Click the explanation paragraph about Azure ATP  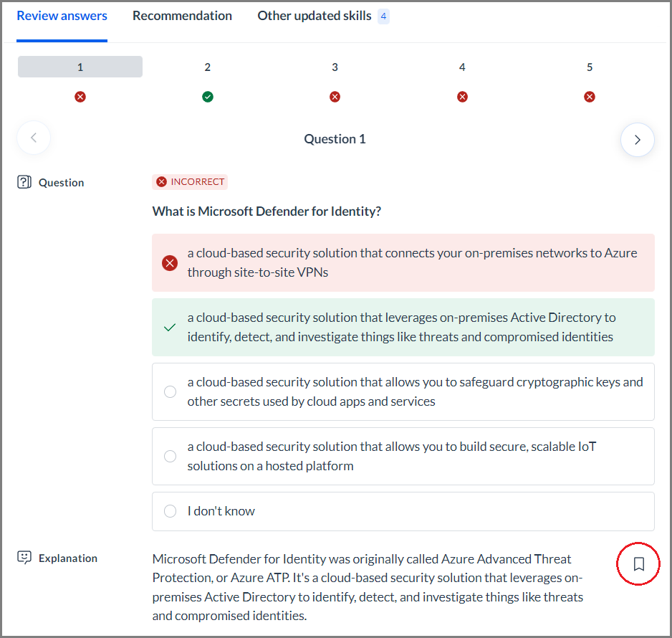pos(368,587)
